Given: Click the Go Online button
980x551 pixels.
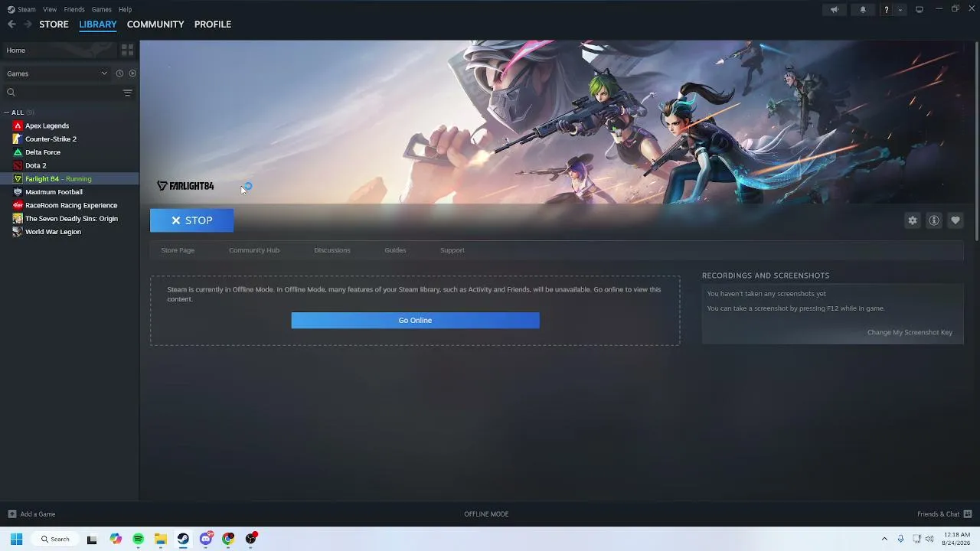Looking at the screenshot, I should point(415,320).
